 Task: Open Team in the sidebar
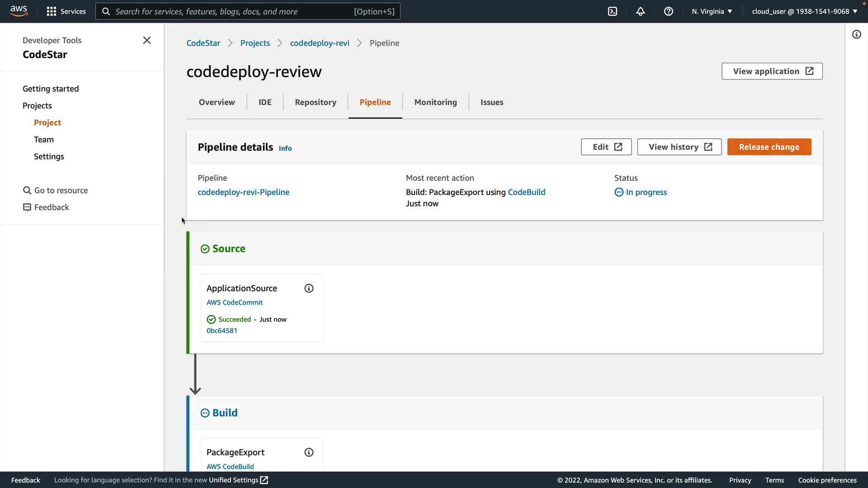44,140
